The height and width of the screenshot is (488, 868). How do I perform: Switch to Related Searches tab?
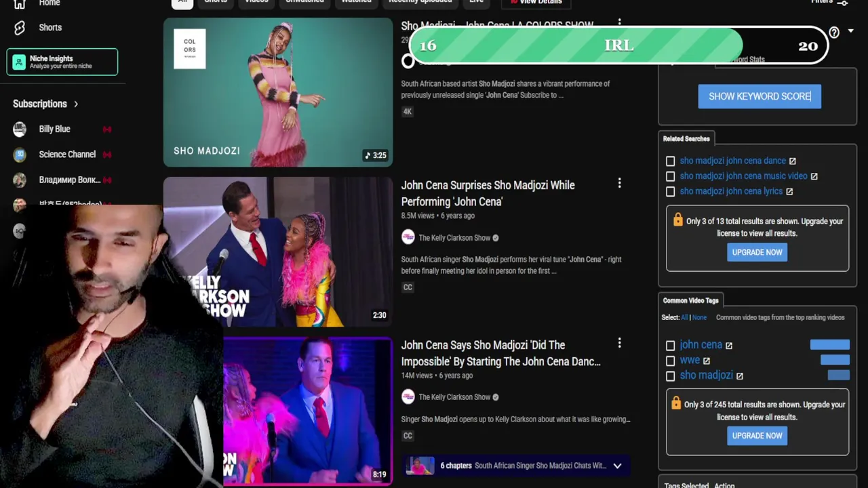pyautogui.click(x=686, y=138)
